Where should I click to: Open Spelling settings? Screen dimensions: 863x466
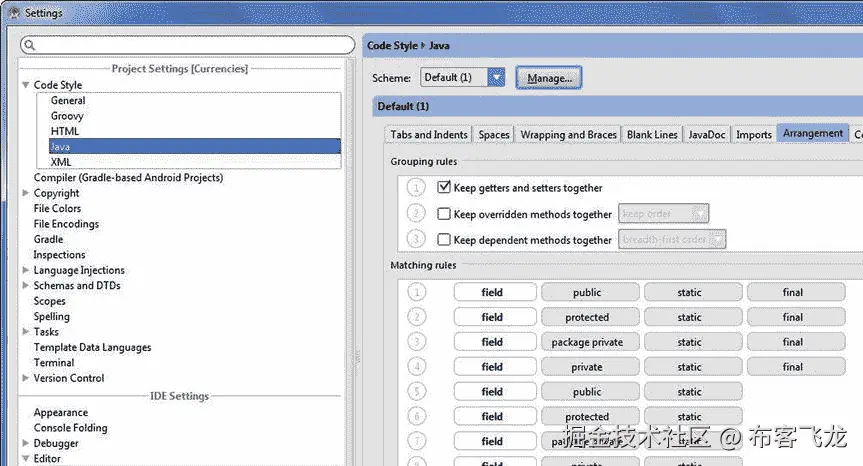tap(52, 316)
